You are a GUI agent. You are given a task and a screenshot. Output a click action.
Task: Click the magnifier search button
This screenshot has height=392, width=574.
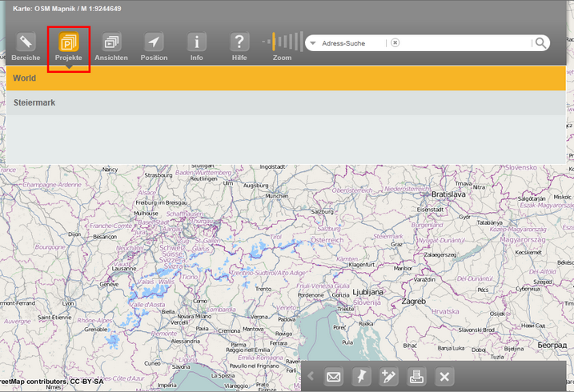click(541, 43)
